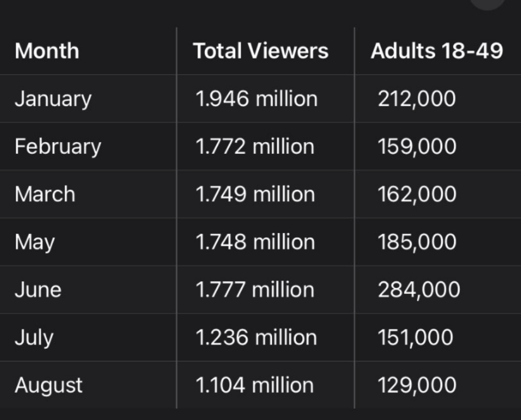Select the May row label
521x420 pixels.
tap(35, 242)
